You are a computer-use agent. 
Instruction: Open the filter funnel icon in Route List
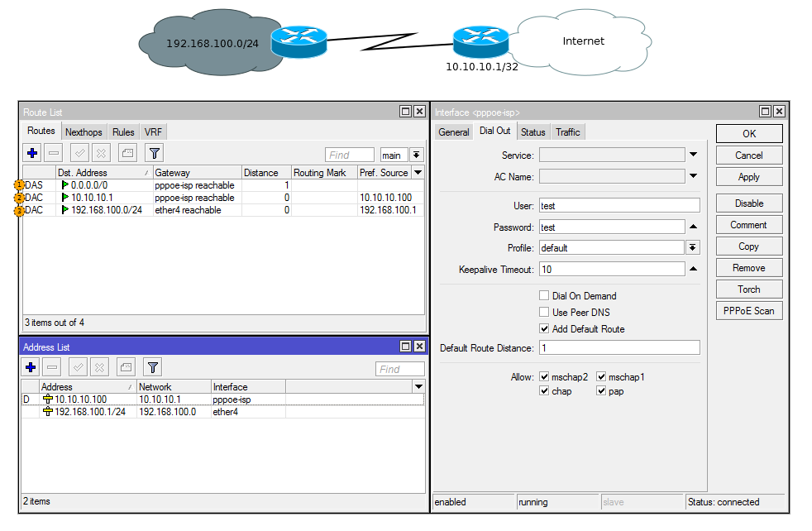[155, 153]
